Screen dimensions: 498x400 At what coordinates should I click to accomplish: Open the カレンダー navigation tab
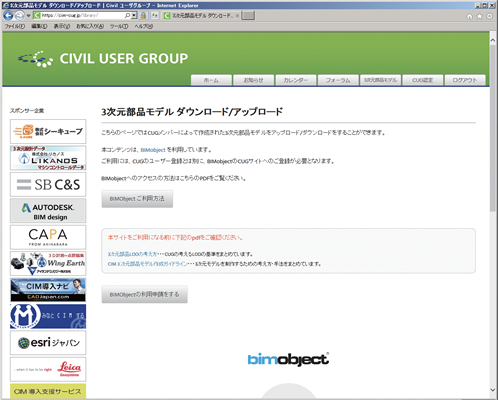(296, 80)
